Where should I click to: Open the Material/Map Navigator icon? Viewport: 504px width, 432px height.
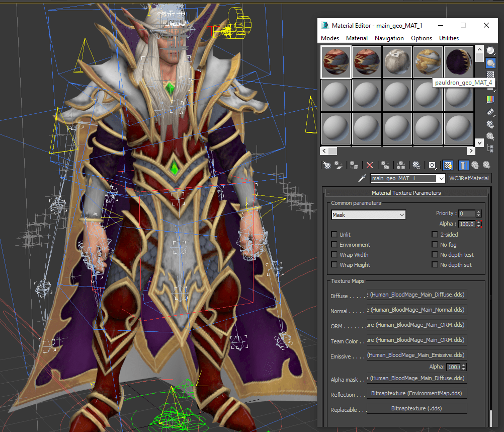[490, 149]
